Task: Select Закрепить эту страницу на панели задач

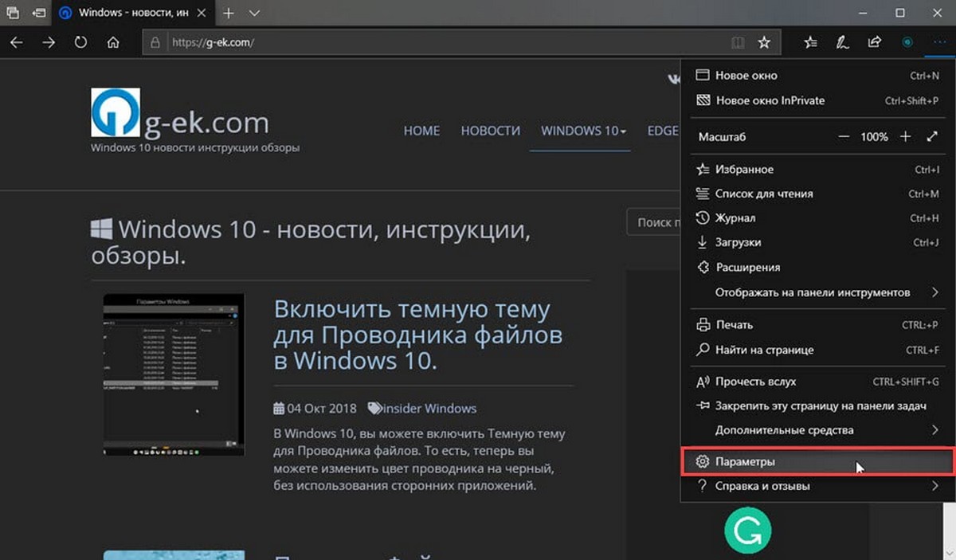Action: pyautogui.click(x=817, y=406)
